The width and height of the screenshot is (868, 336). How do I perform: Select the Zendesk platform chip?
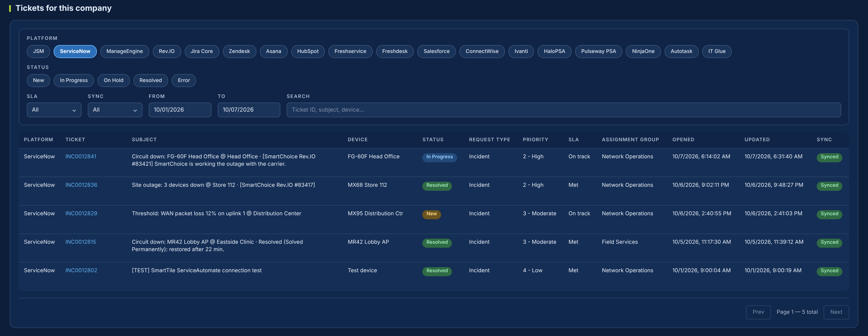[x=239, y=51]
